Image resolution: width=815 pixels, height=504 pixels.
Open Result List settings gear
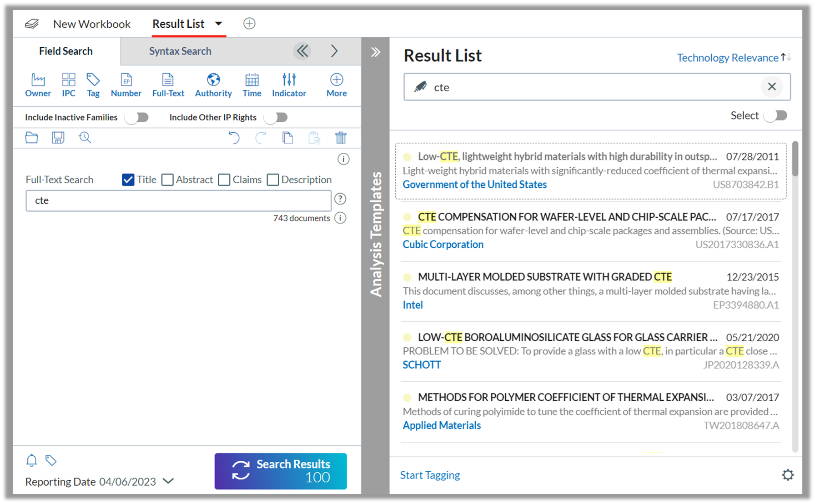pos(788,475)
